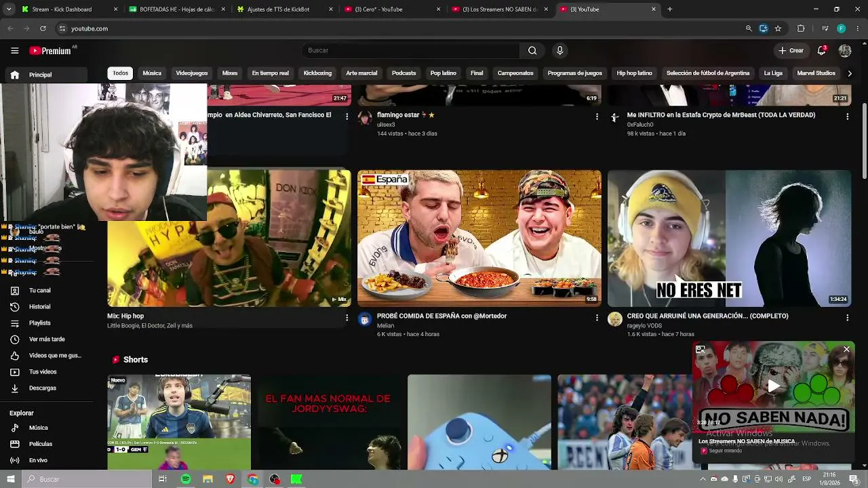This screenshot has height=488, width=868.
Task: Show hidden system tray icons
Action: pos(703,479)
